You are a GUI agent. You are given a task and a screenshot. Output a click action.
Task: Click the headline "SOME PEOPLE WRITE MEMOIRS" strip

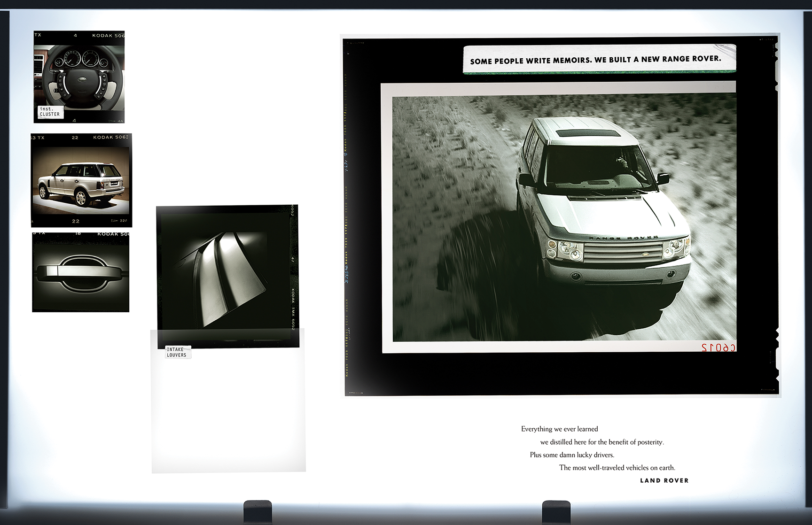600,59
